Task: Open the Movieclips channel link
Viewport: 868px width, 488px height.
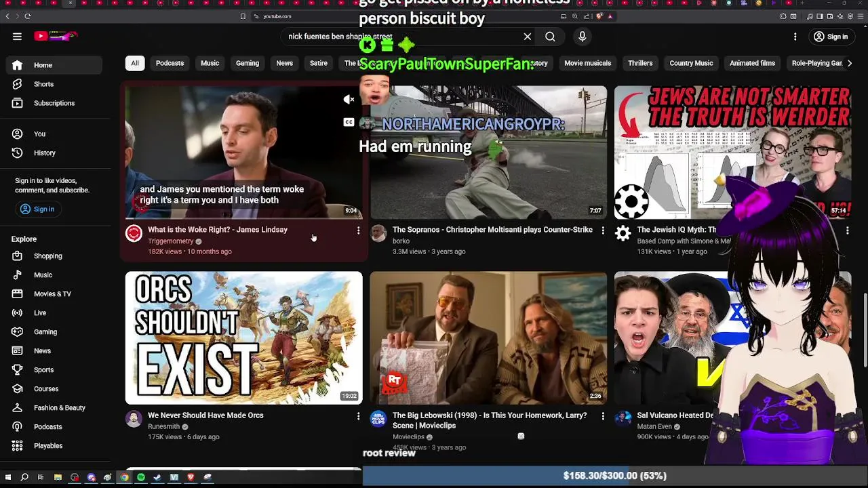Action: tap(408, 437)
